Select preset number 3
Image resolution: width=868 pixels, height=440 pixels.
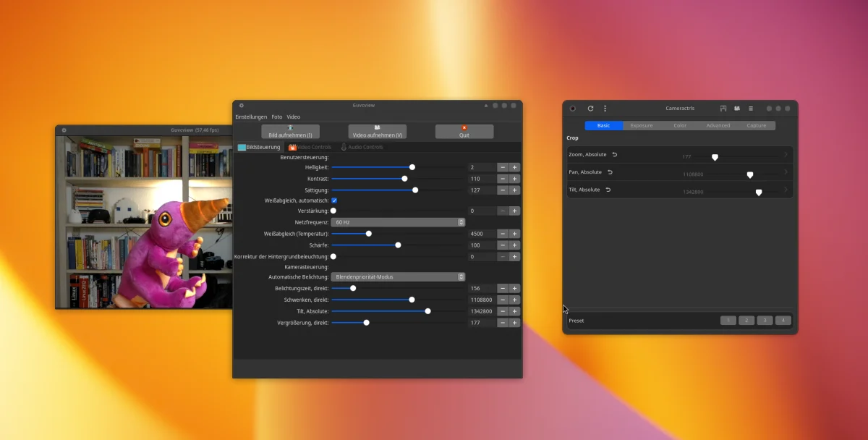coord(765,321)
